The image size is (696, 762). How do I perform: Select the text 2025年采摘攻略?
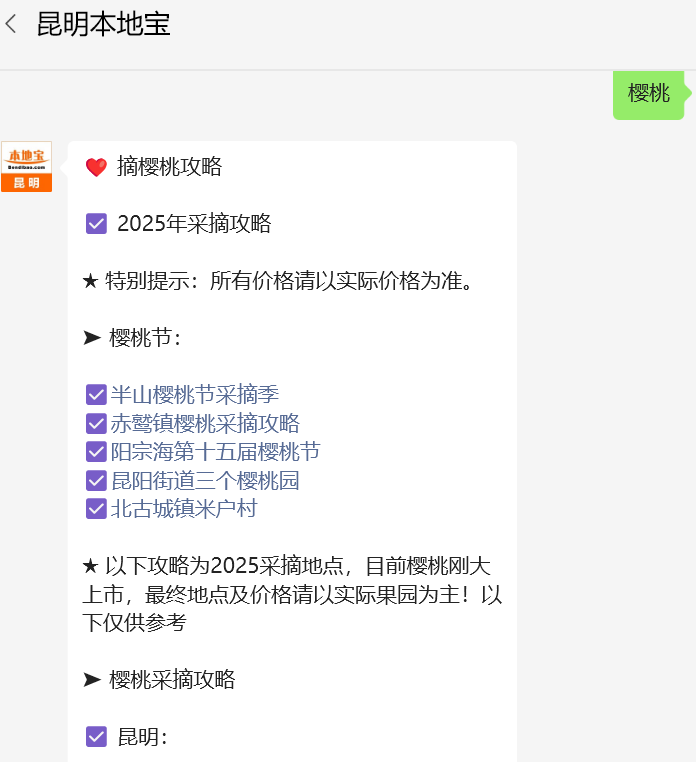[x=194, y=224]
